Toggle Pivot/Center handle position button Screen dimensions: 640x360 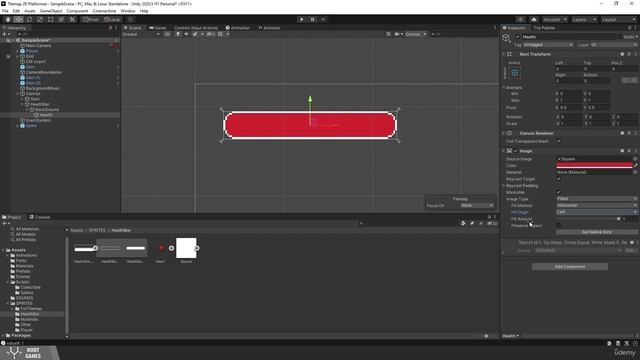coord(91,19)
